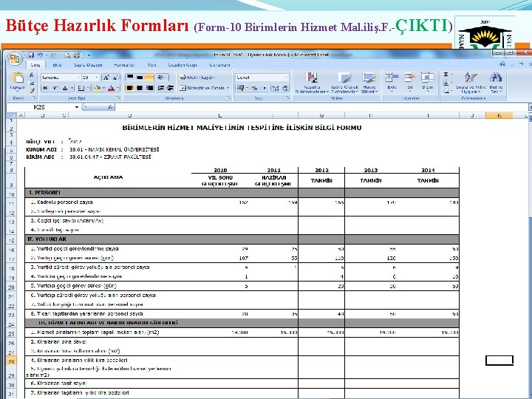Open Customize Quick Access Toolbar dropdown
This screenshot has height=399, width=532.
click(x=89, y=55)
